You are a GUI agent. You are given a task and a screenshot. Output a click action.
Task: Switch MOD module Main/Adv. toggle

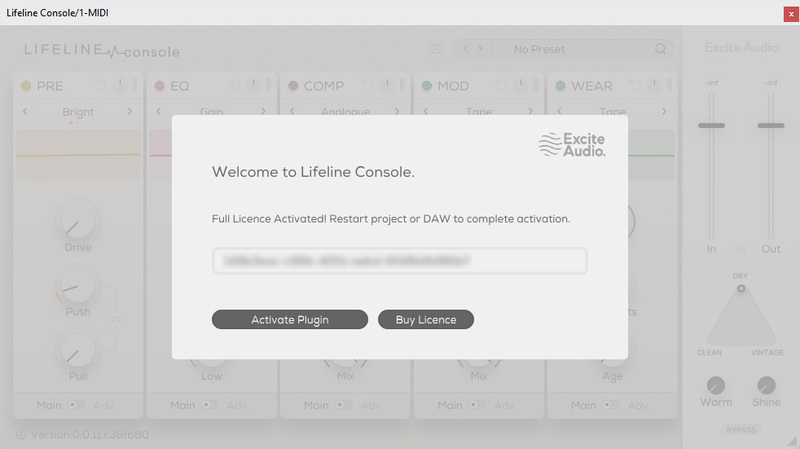(x=478, y=405)
